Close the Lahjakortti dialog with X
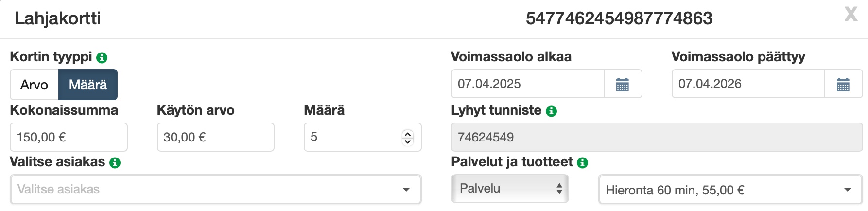Screen dimensions: 868x211 pos(851,15)
